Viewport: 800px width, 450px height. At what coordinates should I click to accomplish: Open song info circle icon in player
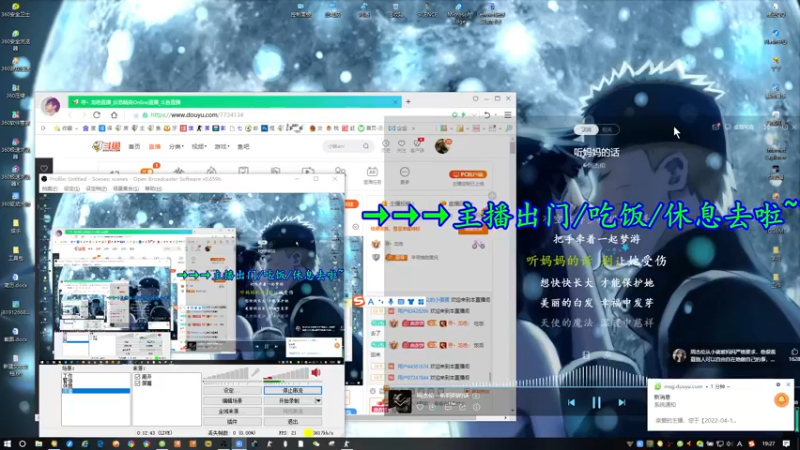(x=477, y=407)
